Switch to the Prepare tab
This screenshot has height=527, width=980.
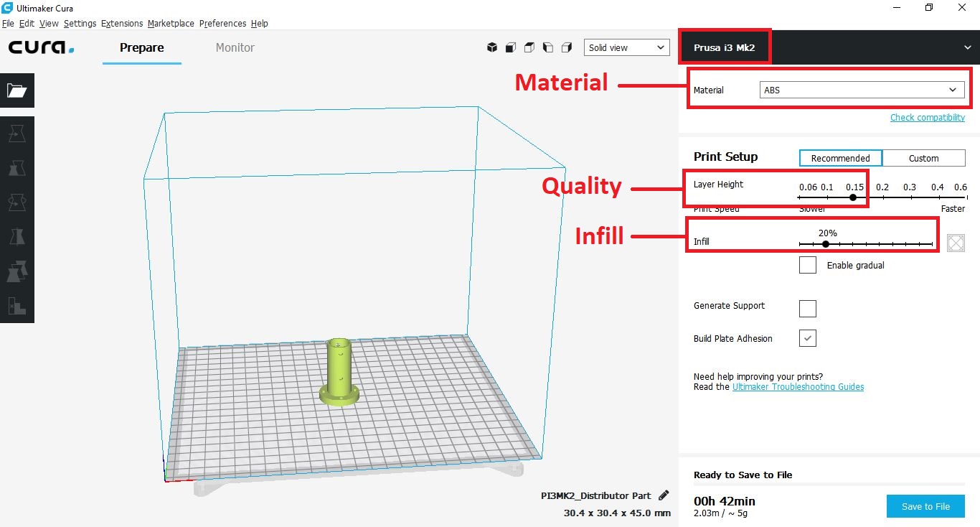pyautogui.click(x=142, y=47)
